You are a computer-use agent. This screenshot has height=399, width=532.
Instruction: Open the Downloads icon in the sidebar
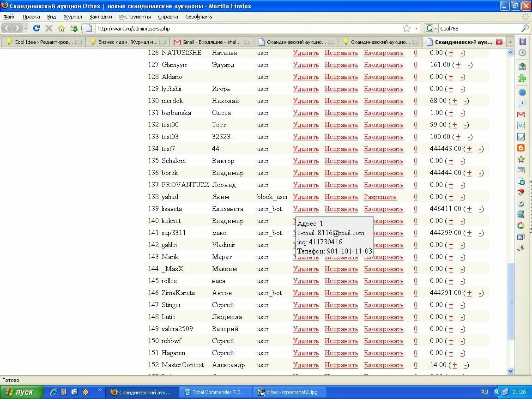[522, 66]
